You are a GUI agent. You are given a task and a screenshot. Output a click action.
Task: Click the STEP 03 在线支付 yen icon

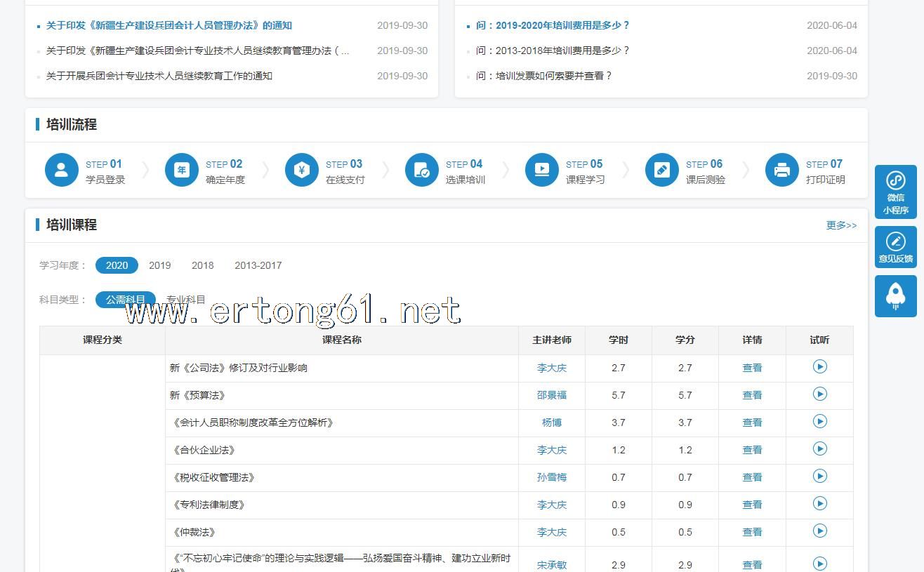click(302, 170)
